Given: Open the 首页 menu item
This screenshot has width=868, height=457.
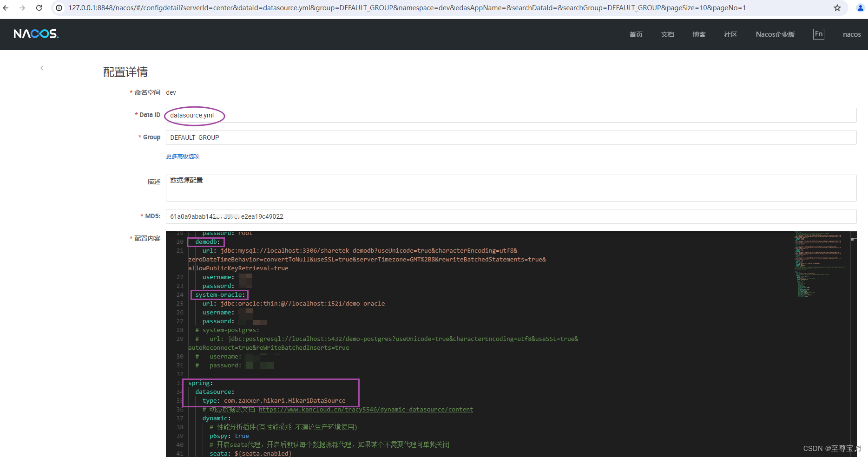Looking at the screenshot, I should tap(636, 34).
